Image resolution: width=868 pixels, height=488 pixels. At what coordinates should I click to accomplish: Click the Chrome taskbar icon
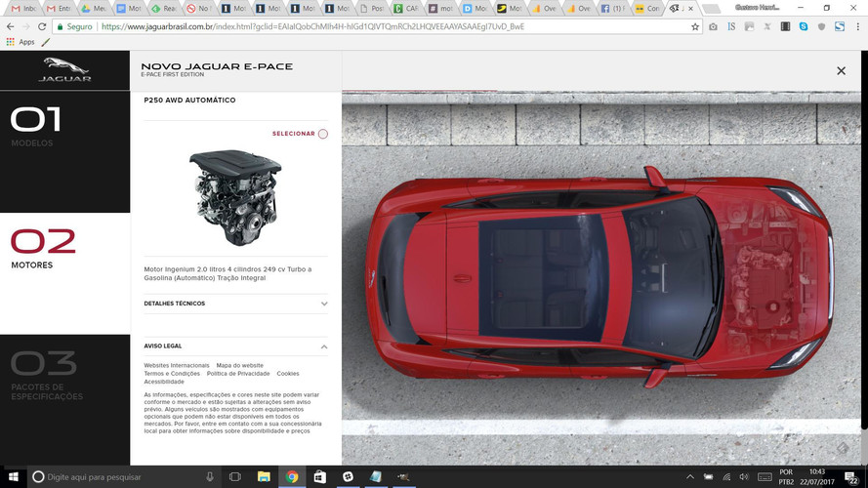tap(292, 477)
